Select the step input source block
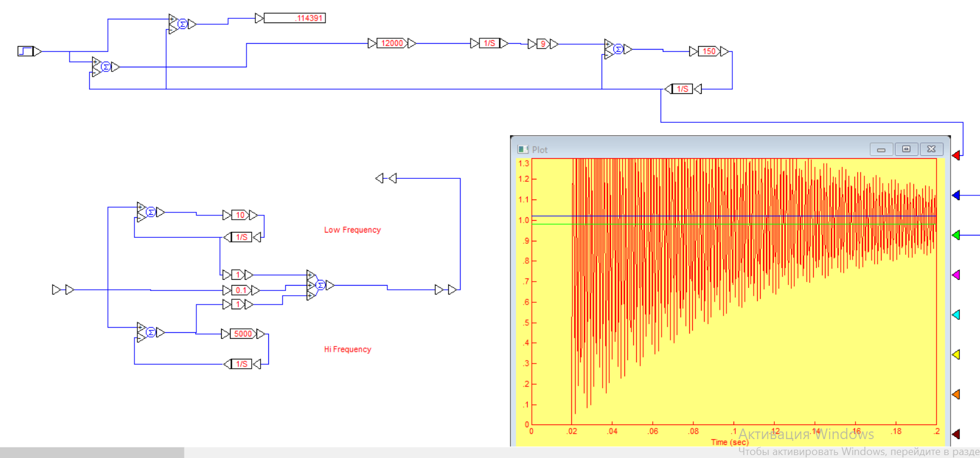Screen dimensions: 980x458 click(26, 51)
